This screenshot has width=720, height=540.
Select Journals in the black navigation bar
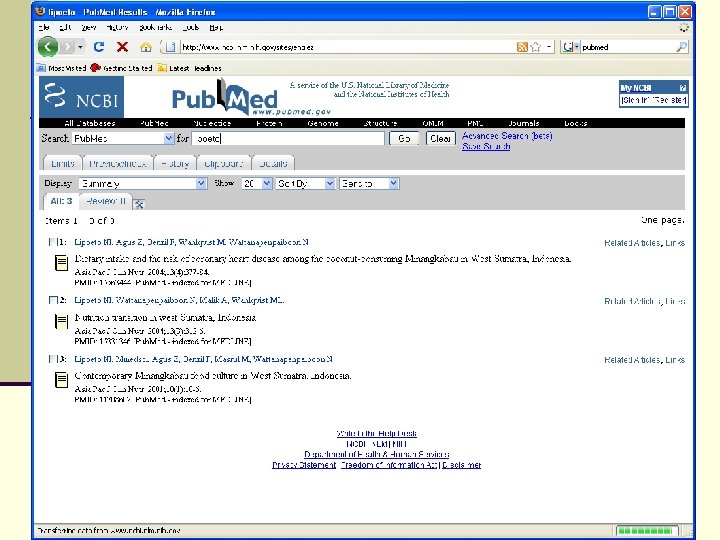524,123
